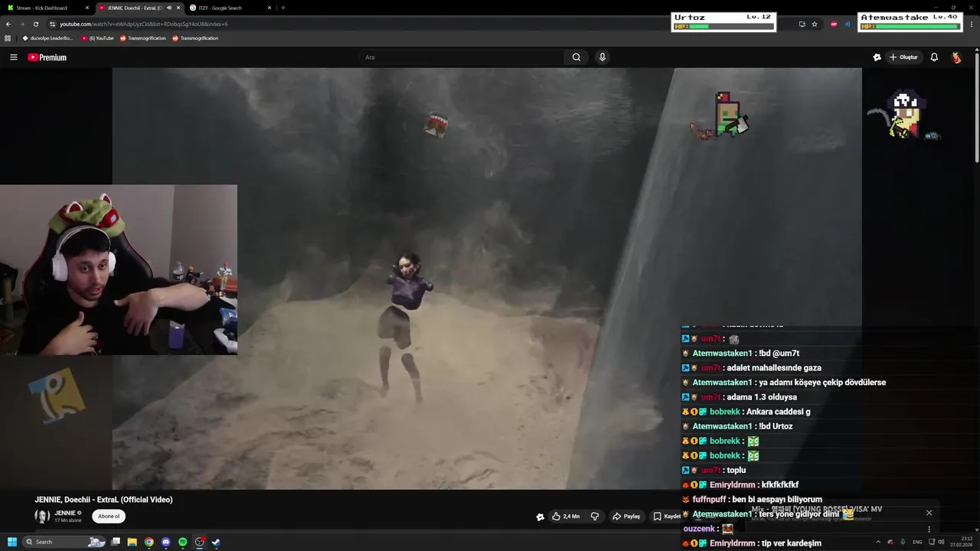Click the Paylaş share button
Viewport: 980px width, 551px height.
coord(626,517)
